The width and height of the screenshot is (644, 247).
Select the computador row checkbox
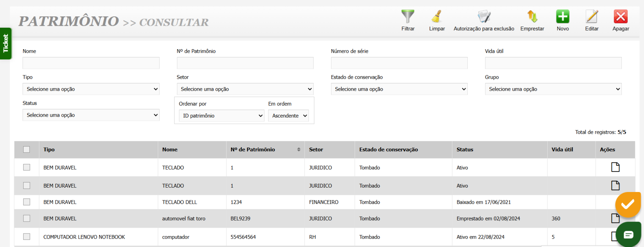(x=27, y=237)
